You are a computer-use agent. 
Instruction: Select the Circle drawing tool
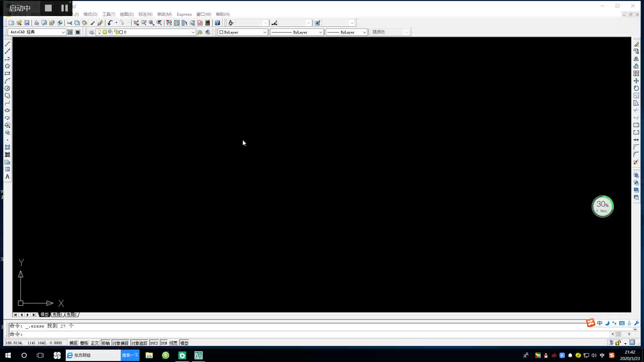(x=7, y=88)
